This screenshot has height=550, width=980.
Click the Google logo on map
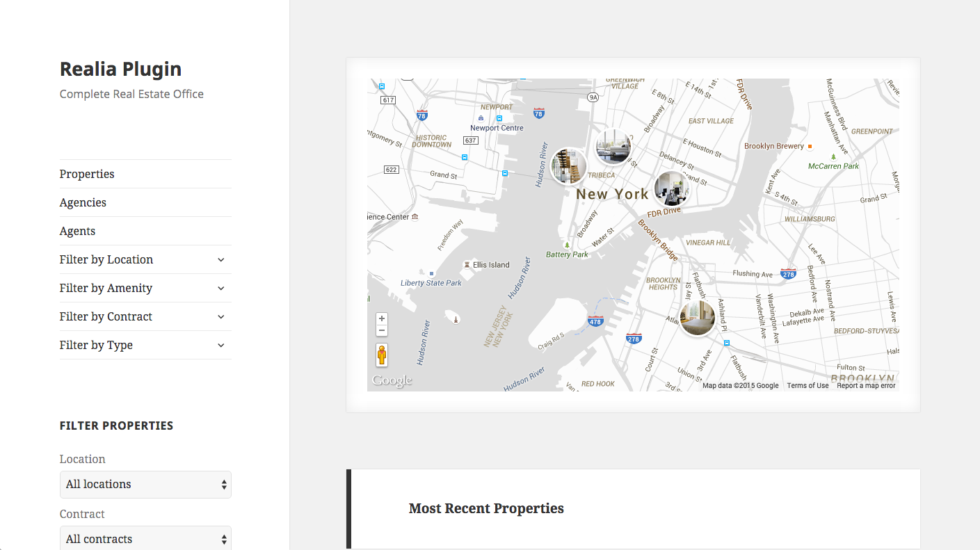(x=392, y=380)
